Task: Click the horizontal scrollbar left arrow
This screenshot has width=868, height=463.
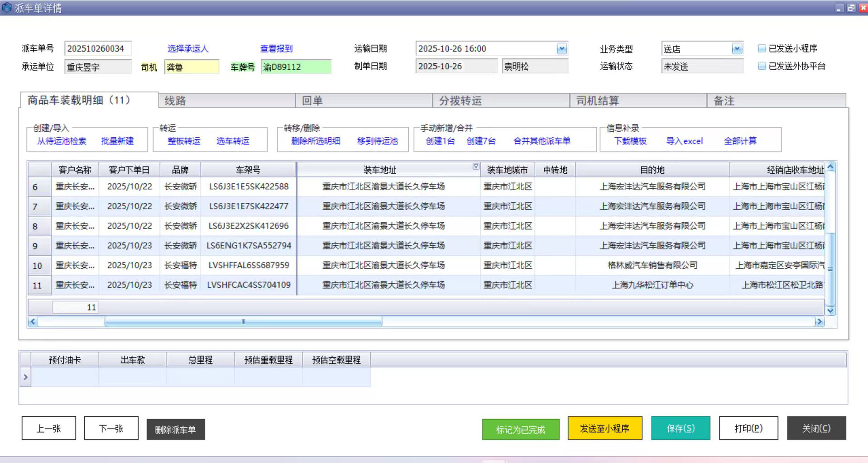Action: click(x=32, y=322)
